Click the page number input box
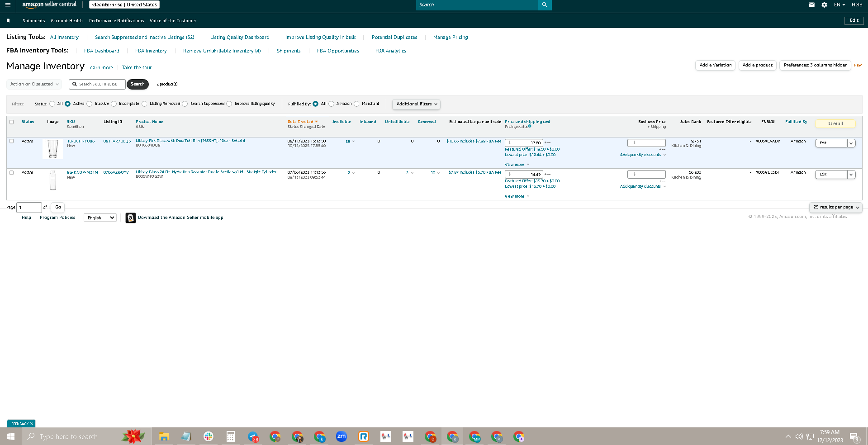 (x=29, y=207)
